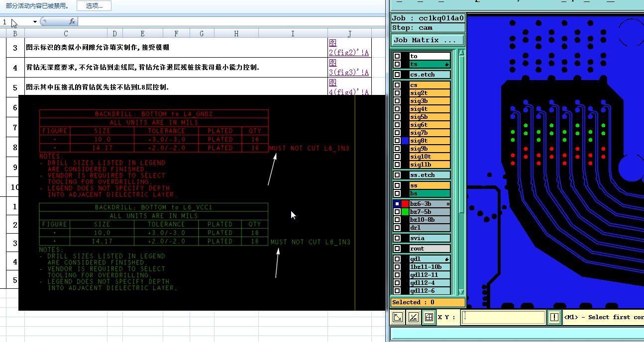Open the Excel Name Box dropdown arrow
This screenshot has height=342, width=644.
[35, 22]
